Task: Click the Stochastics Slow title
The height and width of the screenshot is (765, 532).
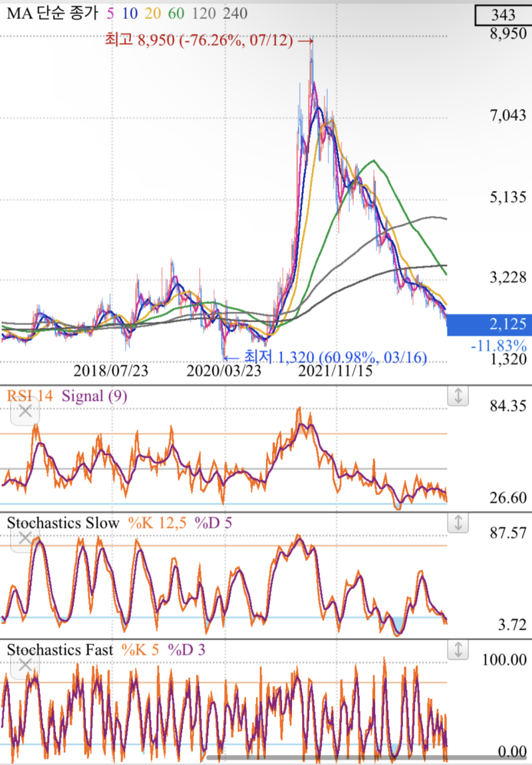Action: click(x=63, y=523)
